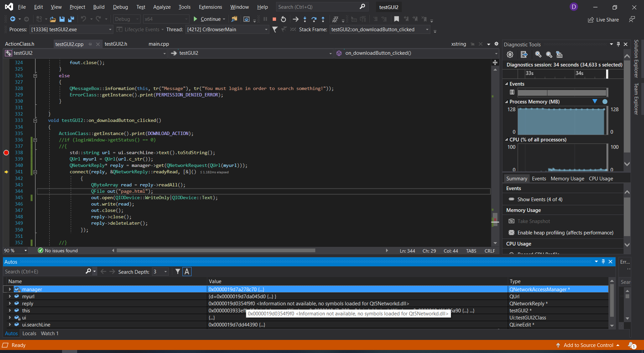Screen dimensions: 644x353
Task: Click the Step Over icon
Action: 314,19
